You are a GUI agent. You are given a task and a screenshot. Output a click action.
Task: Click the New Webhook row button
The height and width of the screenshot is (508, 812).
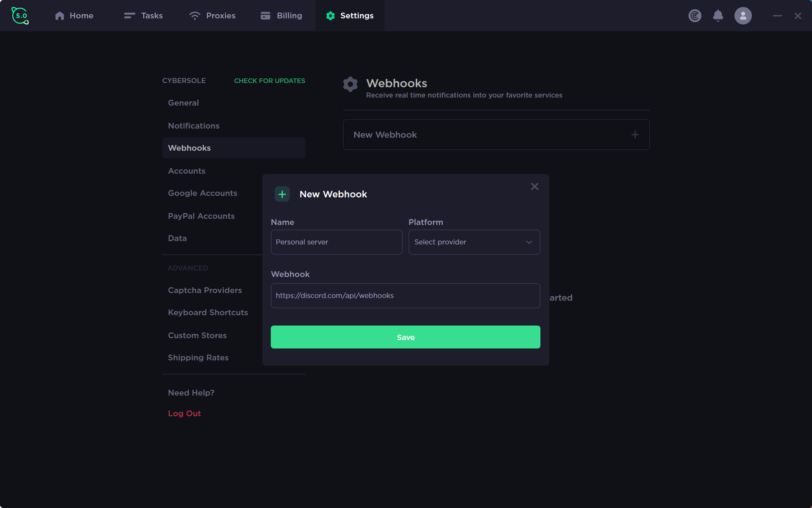pyautogui.click(x=496, y=135)
